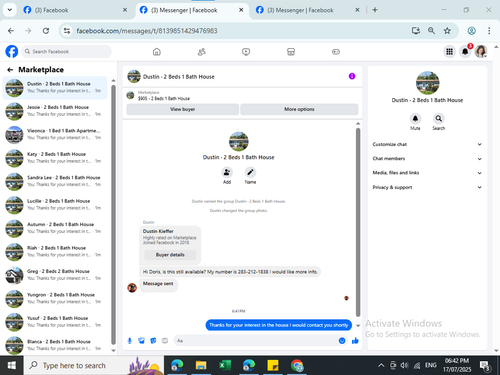Expand Customize chat section
The width and height of the screenshot is (500, 375).
427,144
